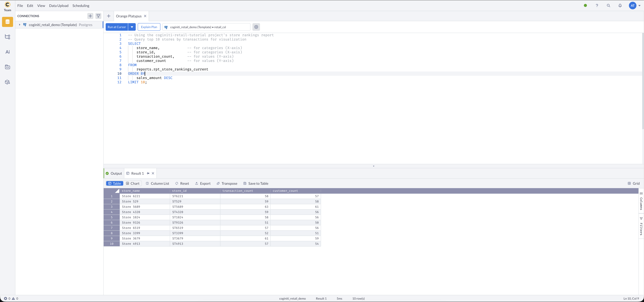644x302 pixels.
Task: Open the help question mark icon
Action: click(x=597, y=6)
